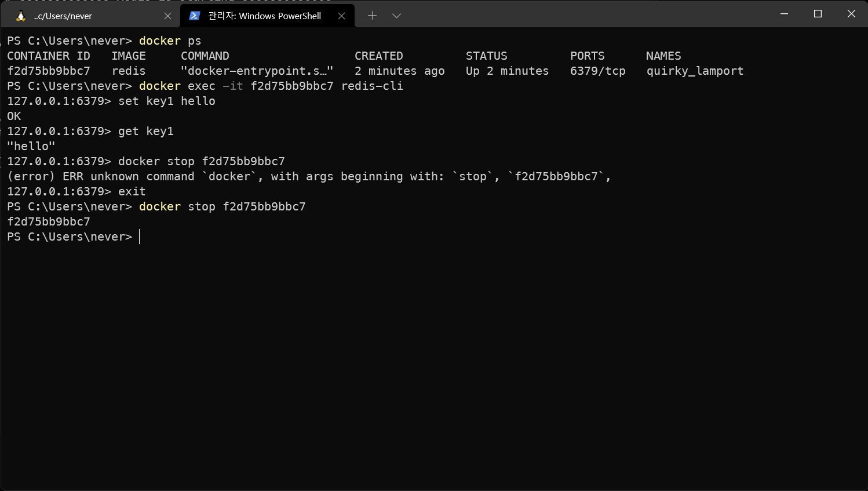The height and width of the screenshot is (491, 868).
Task: Click the CONTAINER ID column header
Action: coord(49,56)
